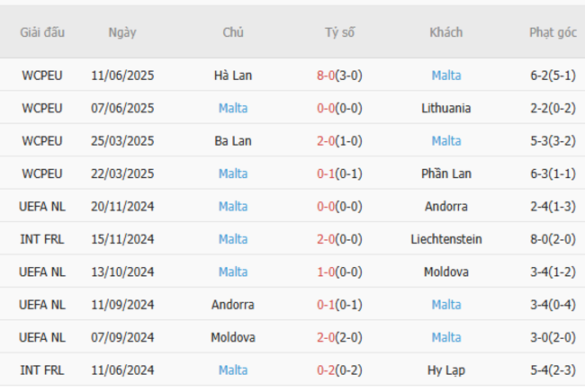Open the 8-0 score for Hà Lan match
585x392 pixels.
326,76
